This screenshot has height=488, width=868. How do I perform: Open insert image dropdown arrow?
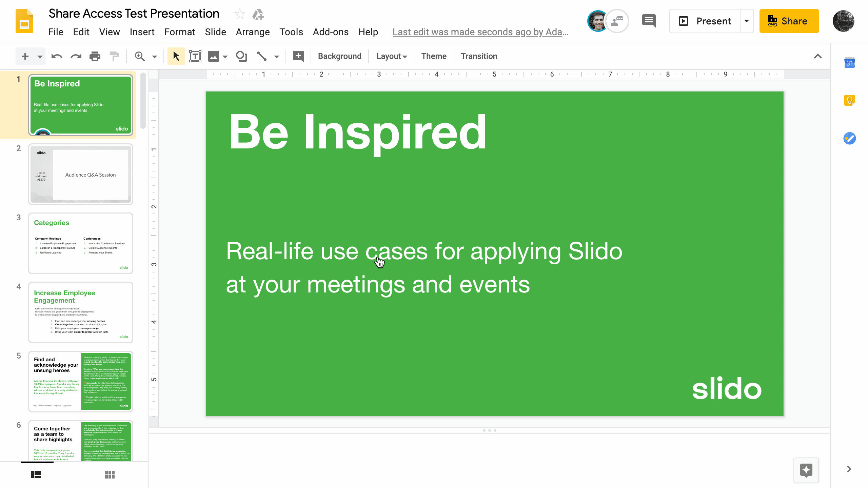coord(225,57)
